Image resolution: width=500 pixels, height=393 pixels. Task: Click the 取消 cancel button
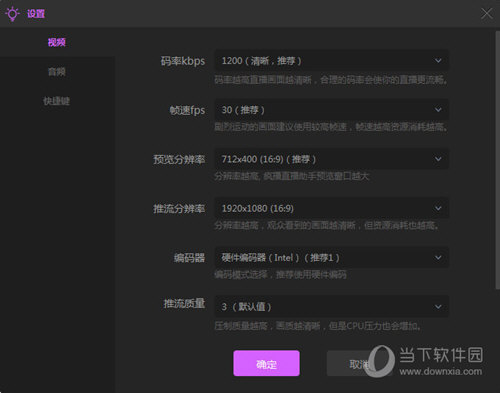[x=359, y=363]
